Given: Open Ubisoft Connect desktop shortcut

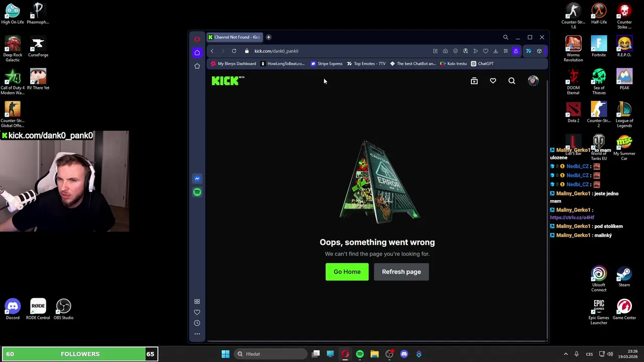Looking at the screenshot, I should pyautogui.click(x=599, y=280).
